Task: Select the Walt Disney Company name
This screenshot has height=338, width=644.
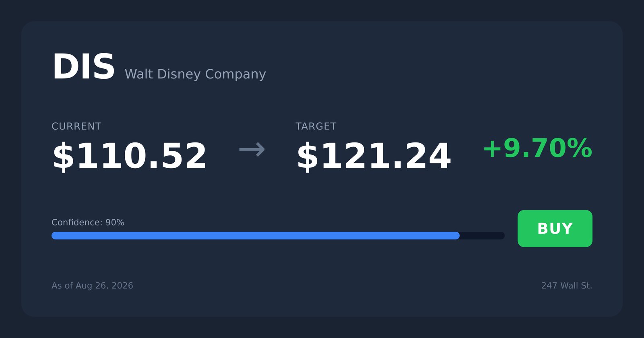Action: tap(195, 74)
